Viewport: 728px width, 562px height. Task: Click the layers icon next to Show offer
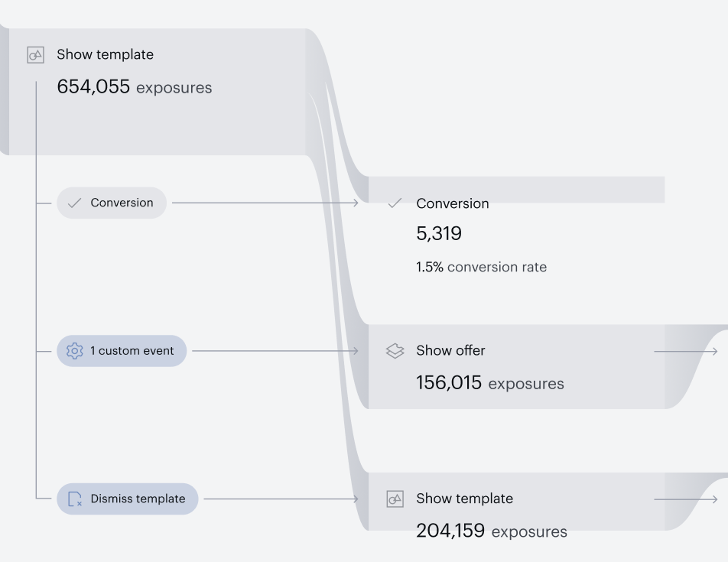[395, 351]
